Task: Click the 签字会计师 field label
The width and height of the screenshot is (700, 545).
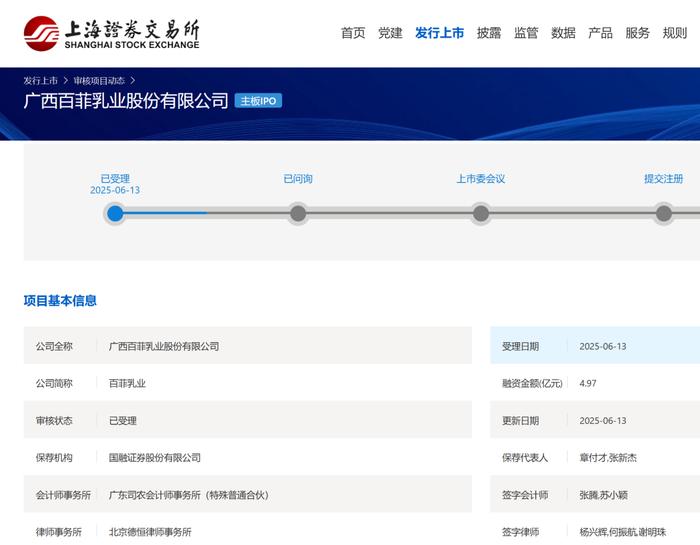Action: pos(525,495)
